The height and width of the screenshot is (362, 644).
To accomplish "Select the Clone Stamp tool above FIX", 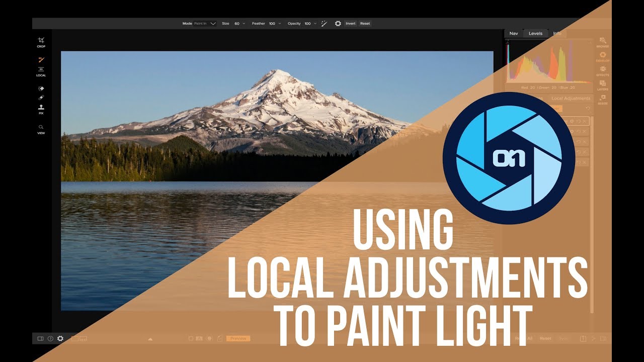I will point(41,107).
